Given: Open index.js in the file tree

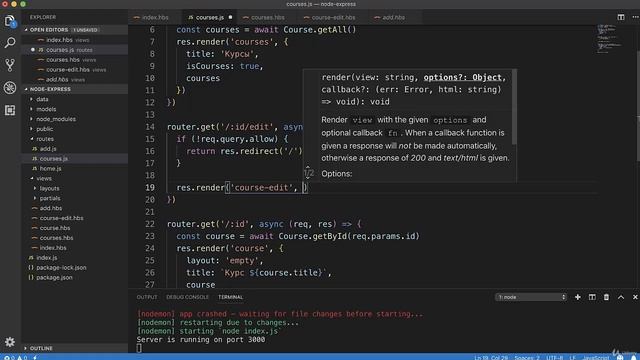Looking at the screenshot, I should [x=74, y=258].
